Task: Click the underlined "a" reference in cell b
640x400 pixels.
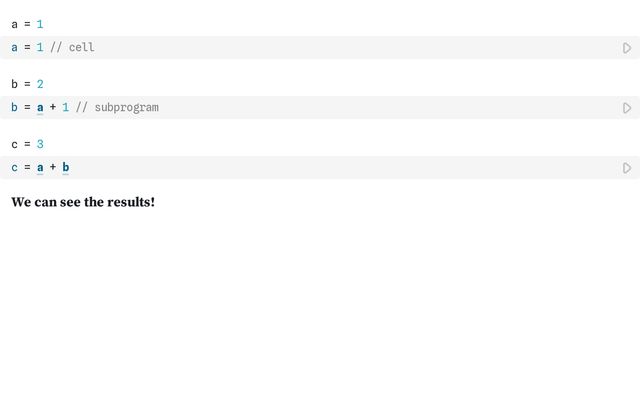Action: pyautogui.click(x=40, y=108)
